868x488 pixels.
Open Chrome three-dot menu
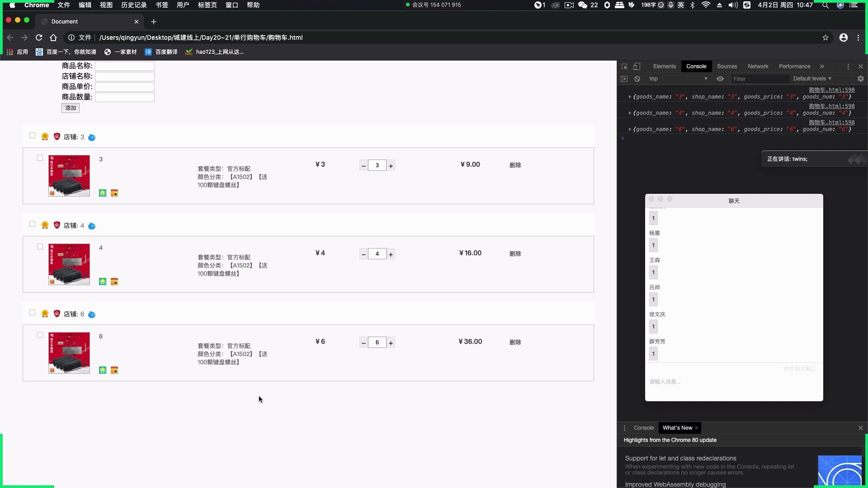[858, 38]
